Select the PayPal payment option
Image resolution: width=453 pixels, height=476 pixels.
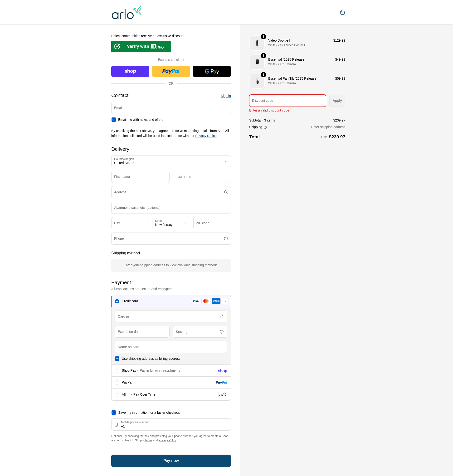pos(117,382)
